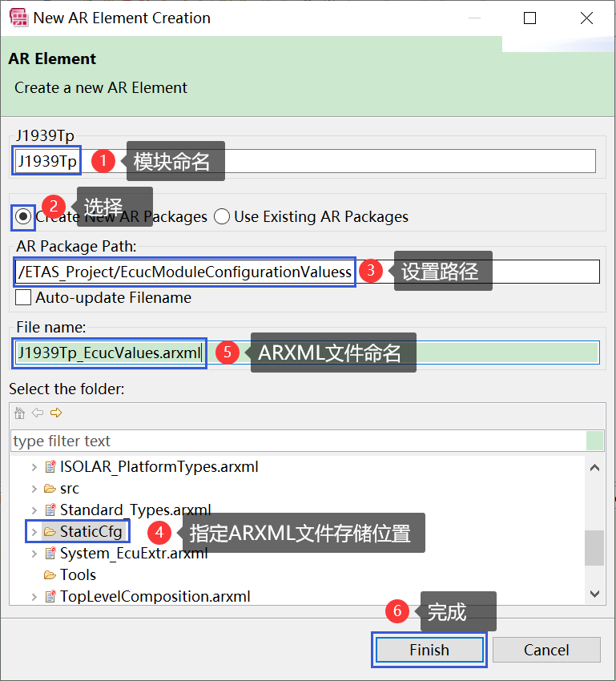Click the folder list scrollbar thumb

coord(594,548)
